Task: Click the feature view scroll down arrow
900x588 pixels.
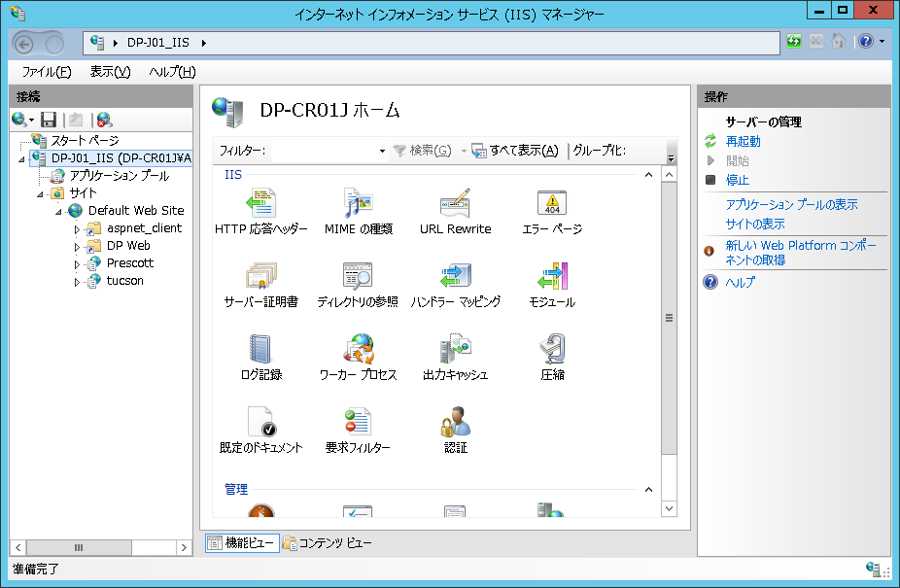Action: tap(669, 508)
